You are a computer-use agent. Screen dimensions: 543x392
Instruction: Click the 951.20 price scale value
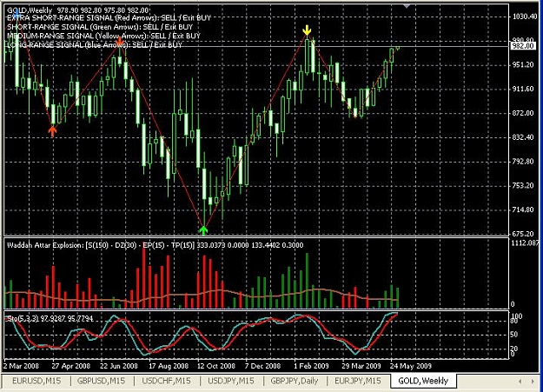click(523, 65)
